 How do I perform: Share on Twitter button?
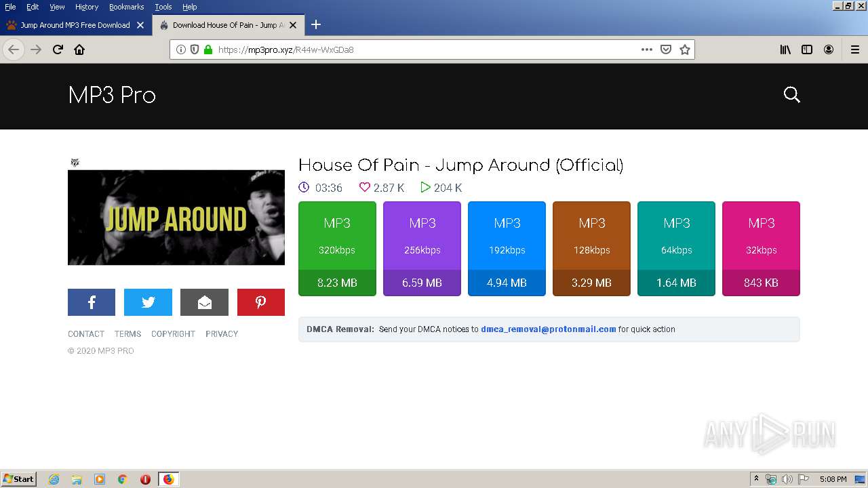148,302
